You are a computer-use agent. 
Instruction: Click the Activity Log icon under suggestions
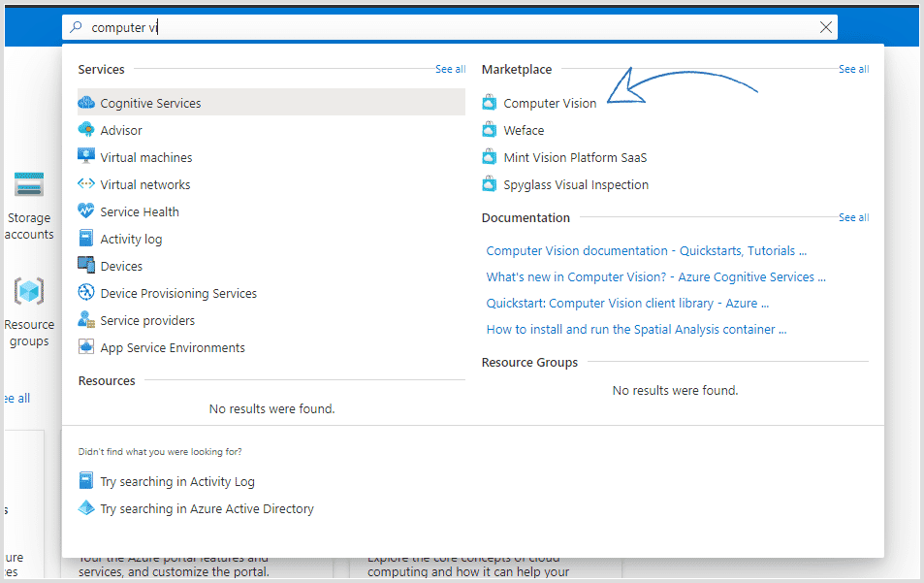(x=86, y=480)
